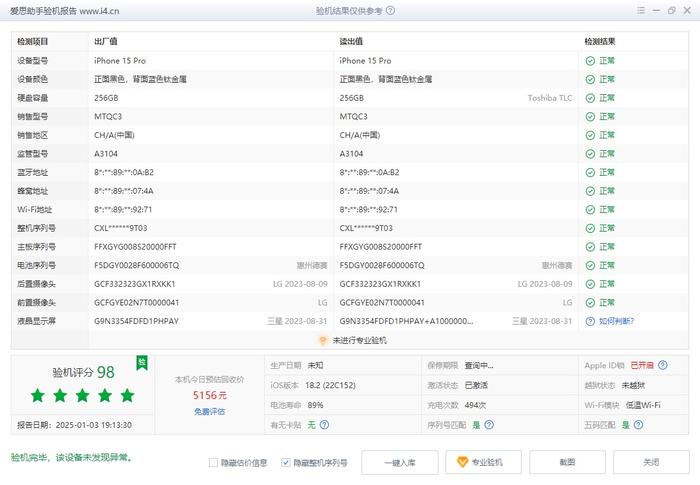Click the 已开启 Apple ID lock status

[642, 365]
